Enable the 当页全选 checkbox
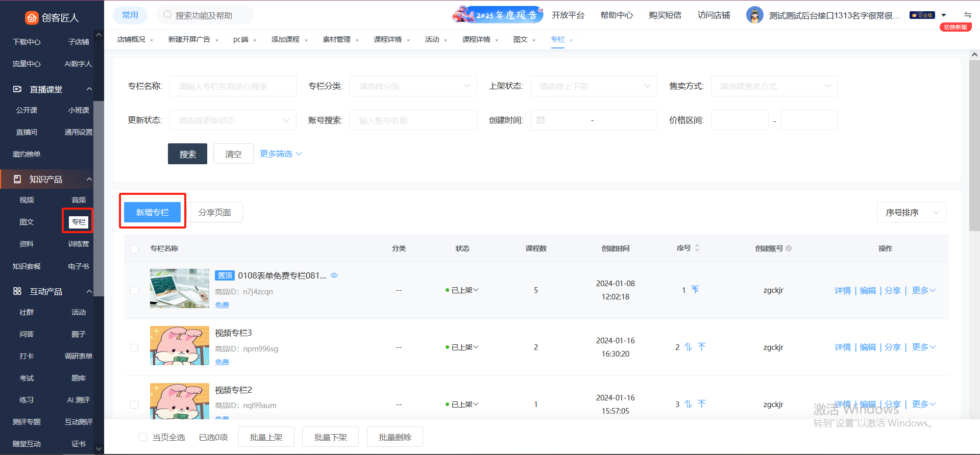This screenshot has width=980, height=455. pyautogui.click(x=143, y=437)
